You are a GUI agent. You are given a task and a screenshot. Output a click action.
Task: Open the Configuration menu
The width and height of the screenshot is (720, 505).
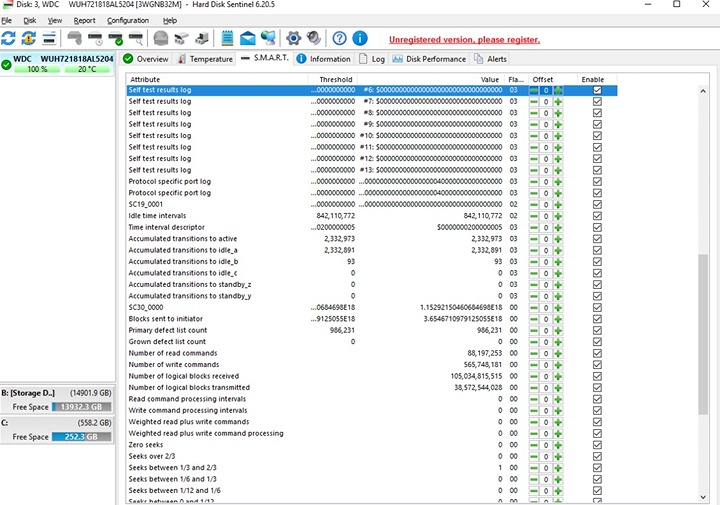tap(128, 20)
